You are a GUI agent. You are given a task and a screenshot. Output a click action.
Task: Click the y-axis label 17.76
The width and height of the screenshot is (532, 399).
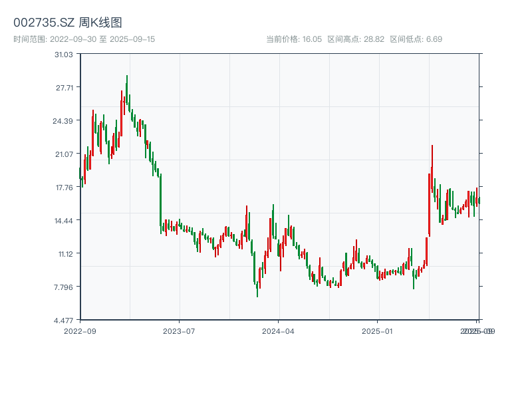65,188
